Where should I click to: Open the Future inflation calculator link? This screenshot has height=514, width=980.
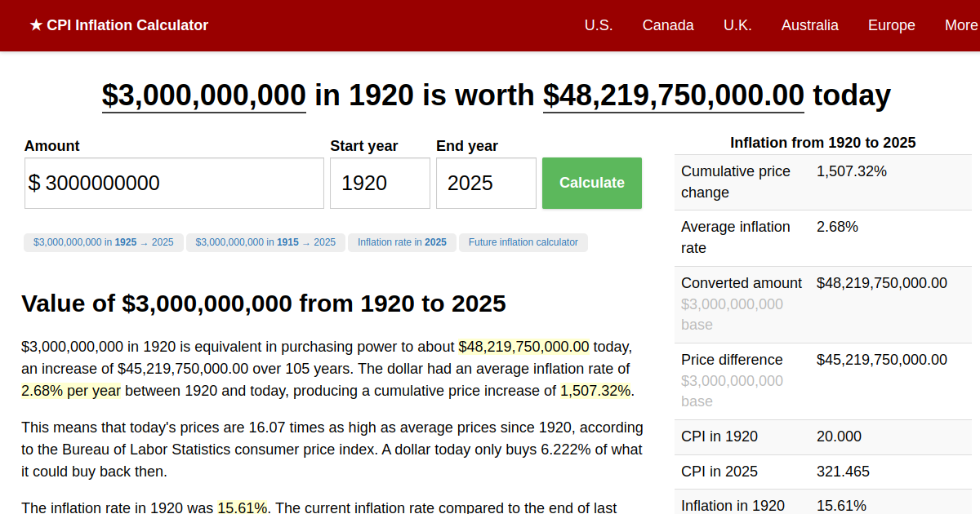(523, 242)
